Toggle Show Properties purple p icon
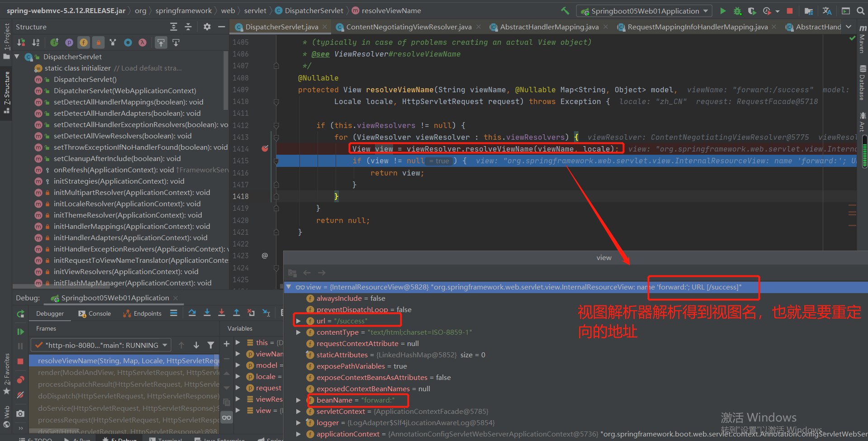Viewport: 868px width, 441px height. (x=69, y=43)
